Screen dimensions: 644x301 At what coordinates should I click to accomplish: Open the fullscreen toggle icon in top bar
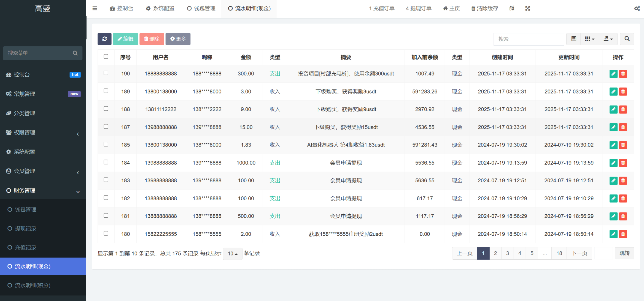click(527, 8)
